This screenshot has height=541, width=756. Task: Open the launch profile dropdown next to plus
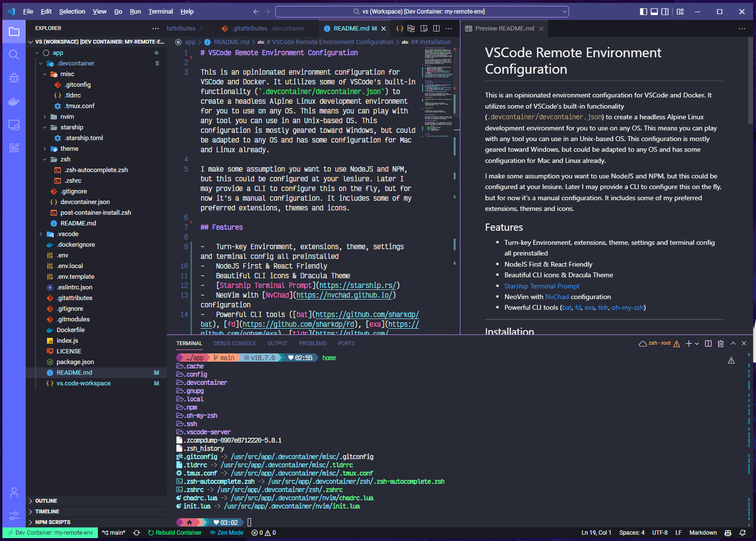(x=697, y=343)
